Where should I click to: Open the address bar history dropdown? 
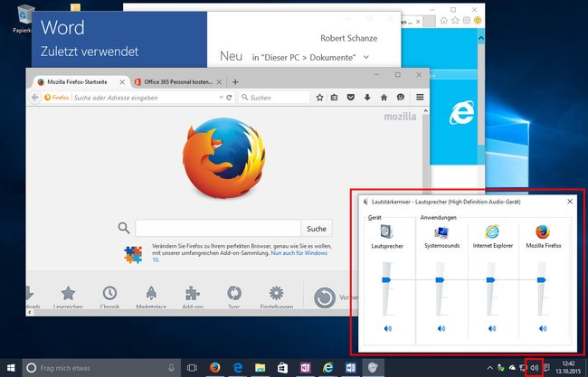[x=221, y=98]
